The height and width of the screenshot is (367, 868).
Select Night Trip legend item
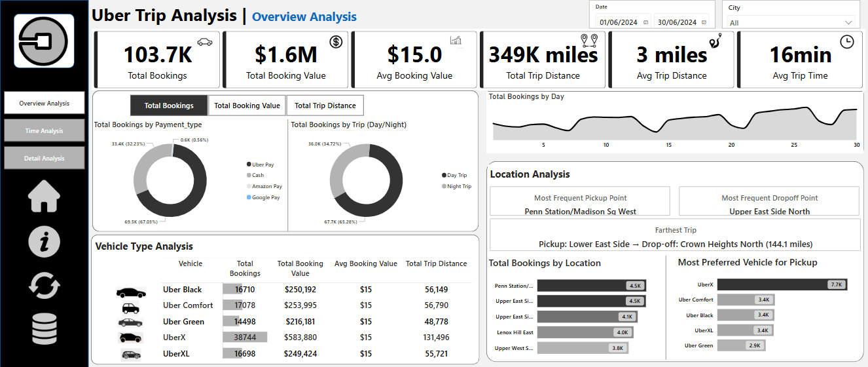[456, 186]
